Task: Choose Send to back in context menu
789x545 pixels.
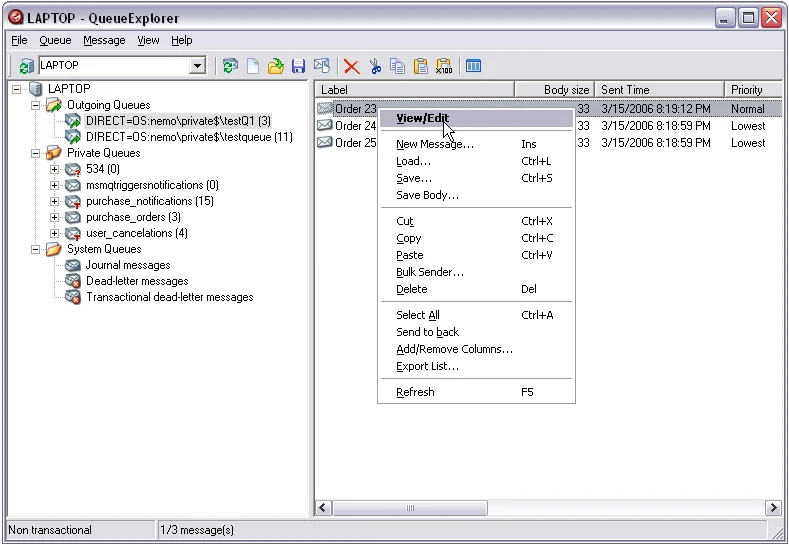Action: (x=476, y=332)
